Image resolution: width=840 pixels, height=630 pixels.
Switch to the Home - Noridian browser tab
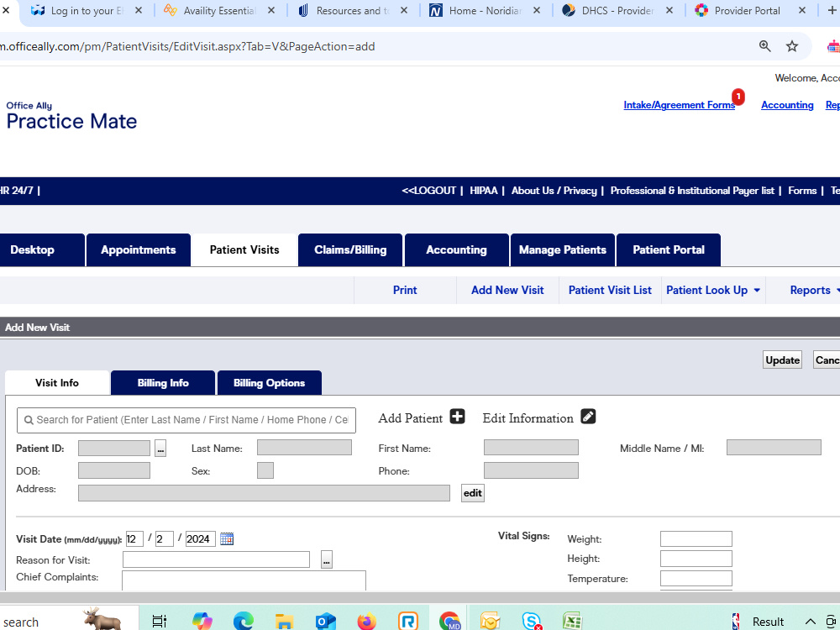485,11
